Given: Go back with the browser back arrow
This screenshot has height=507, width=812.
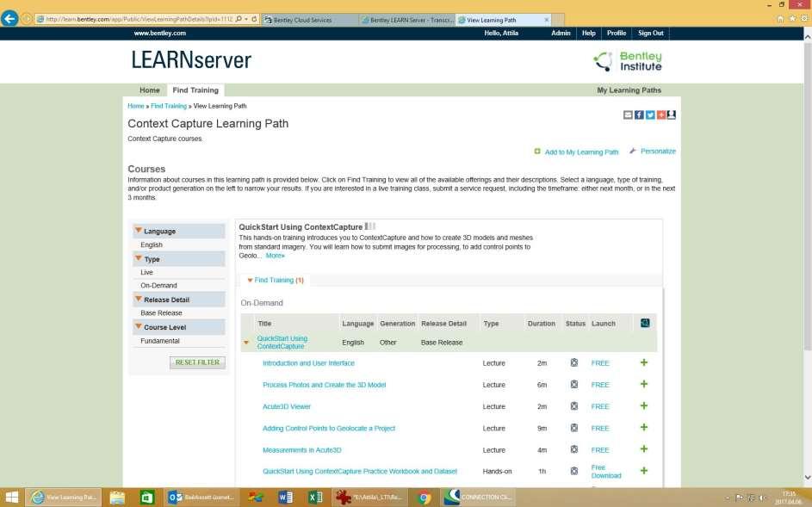Looking at the screenshot, I should [9, 19].
